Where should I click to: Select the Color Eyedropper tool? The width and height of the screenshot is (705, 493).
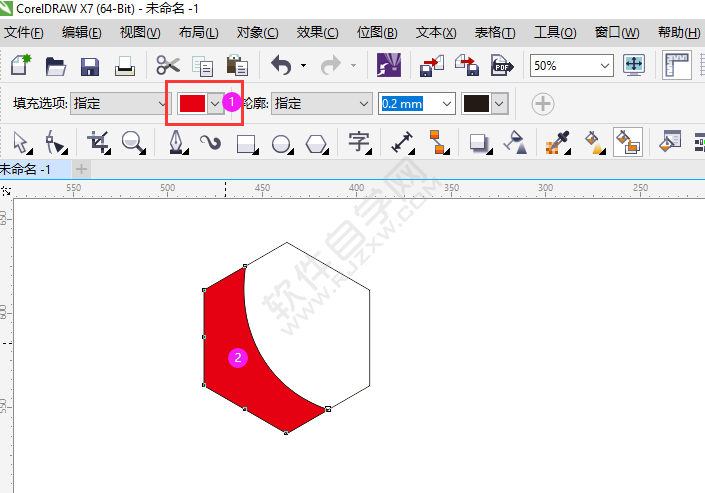point(558,142)
